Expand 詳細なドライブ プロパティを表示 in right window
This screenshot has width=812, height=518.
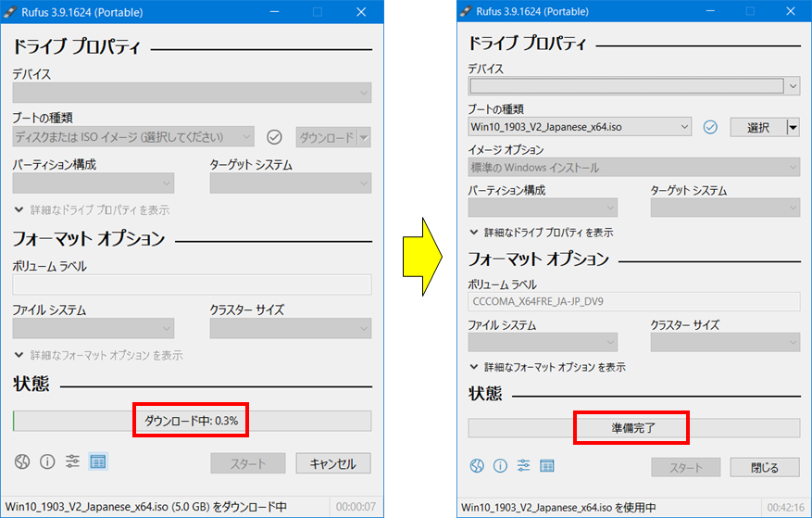[x=541, y=233]
